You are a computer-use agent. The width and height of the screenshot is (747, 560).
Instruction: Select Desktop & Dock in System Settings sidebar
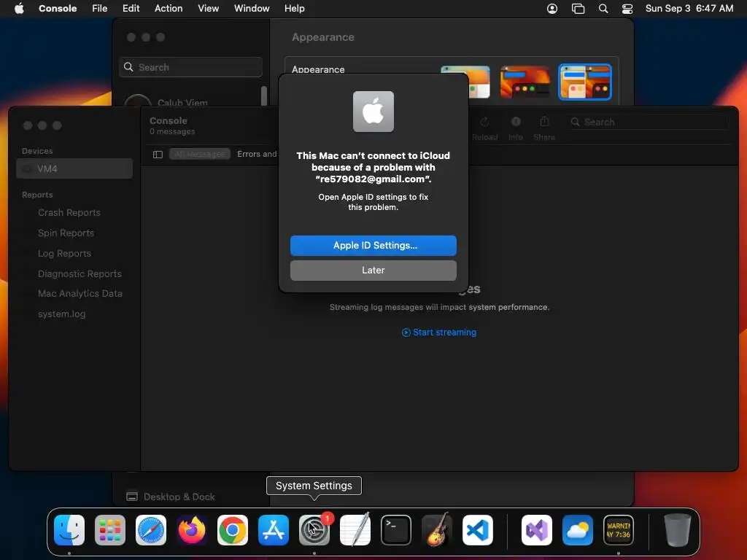171,497
